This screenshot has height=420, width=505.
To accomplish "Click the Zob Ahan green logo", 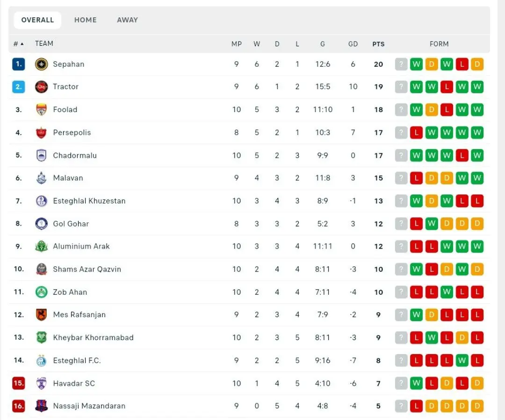I will click(42, 292).
